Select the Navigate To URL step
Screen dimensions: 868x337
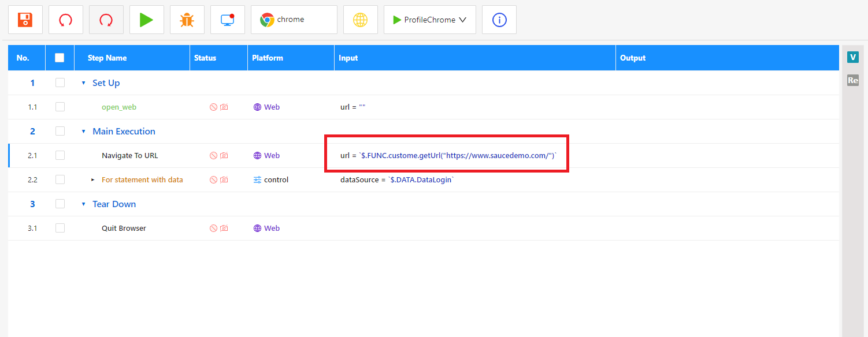tap(130, 155)
